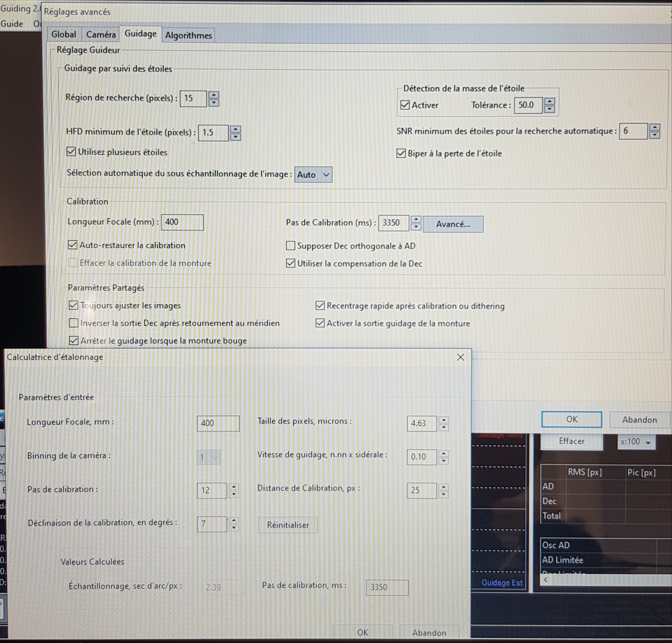Click the Avancé... calibration button
This screenshot has height=643, width=672.
click(x=453, y=224)
